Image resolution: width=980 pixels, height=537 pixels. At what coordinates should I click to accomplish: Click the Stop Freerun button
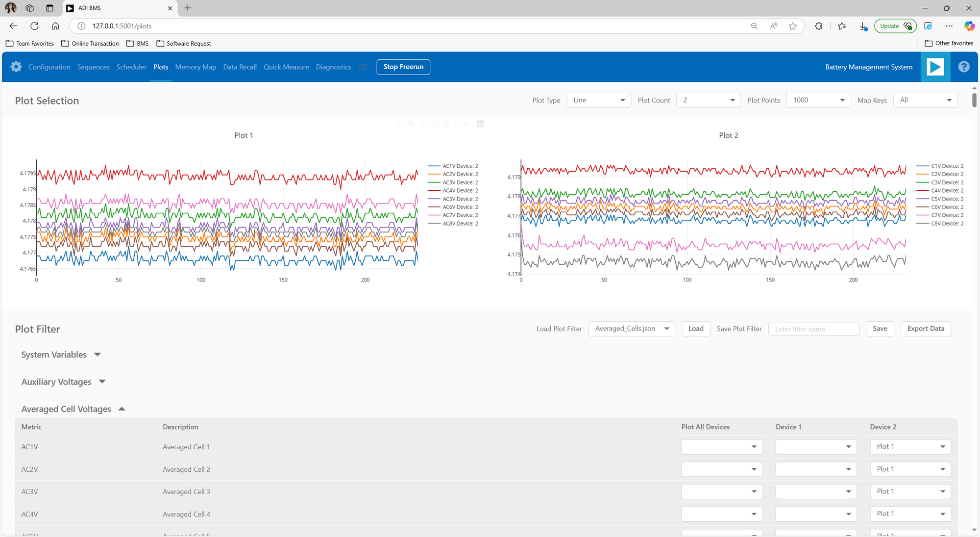(403, 67)
